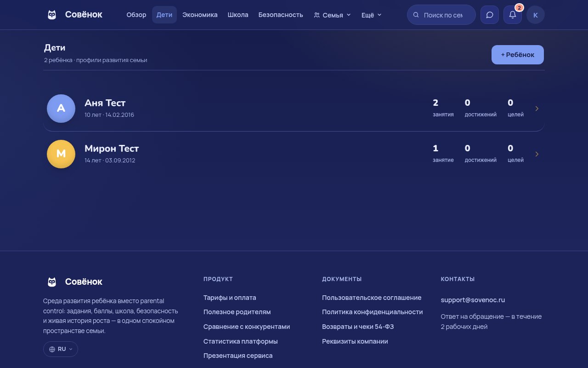Screen dimensions: 588x368
Task: Click the name Мирон Тест
Action: 112,149
